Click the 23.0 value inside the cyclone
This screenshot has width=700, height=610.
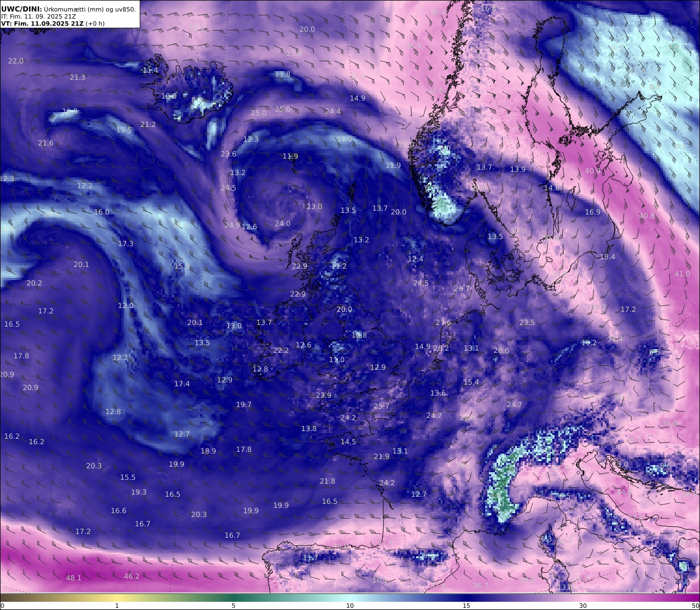[x=314, y=206]
